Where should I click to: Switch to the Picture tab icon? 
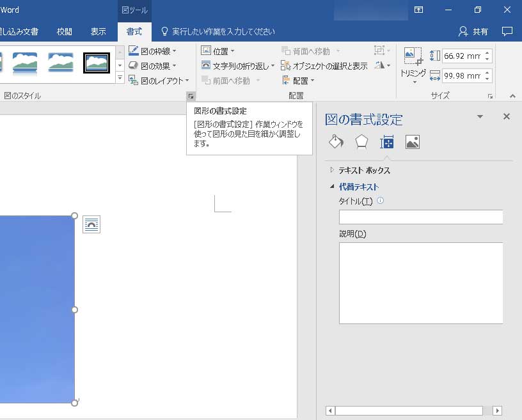coord(413,142)
